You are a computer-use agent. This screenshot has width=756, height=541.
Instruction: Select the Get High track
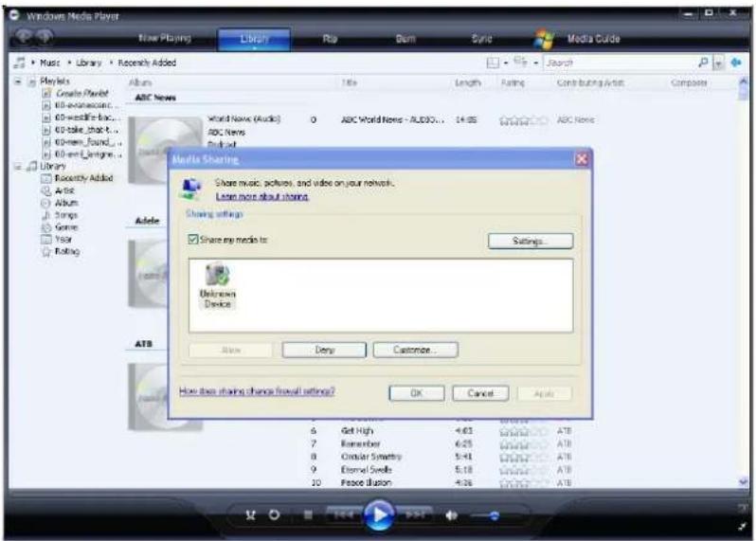click(357, 430)
